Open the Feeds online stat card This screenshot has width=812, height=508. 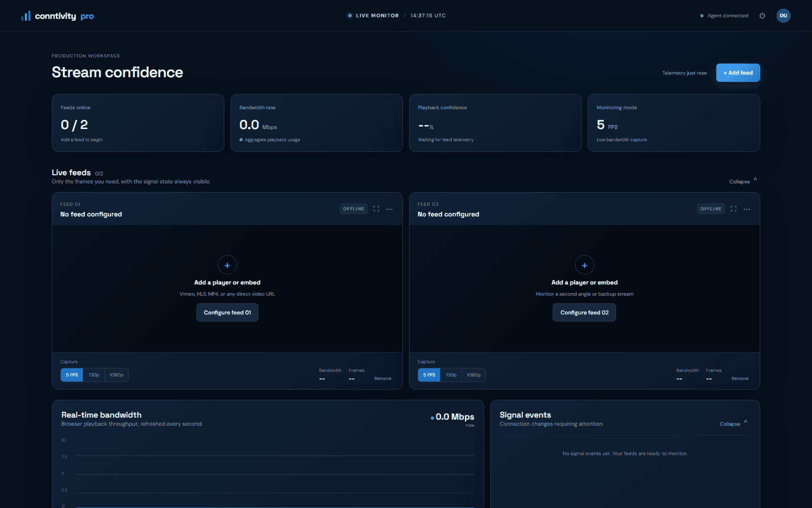click(138, 123)
